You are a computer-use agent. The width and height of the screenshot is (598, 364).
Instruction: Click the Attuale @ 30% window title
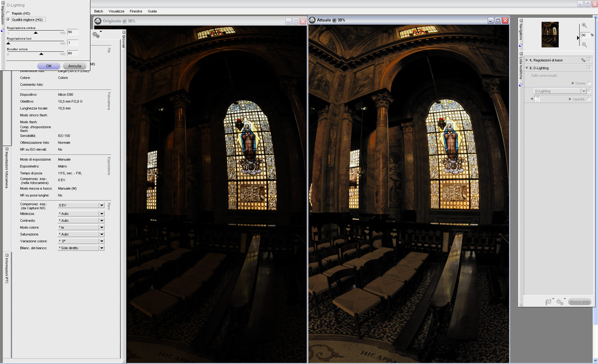point(331,21)
